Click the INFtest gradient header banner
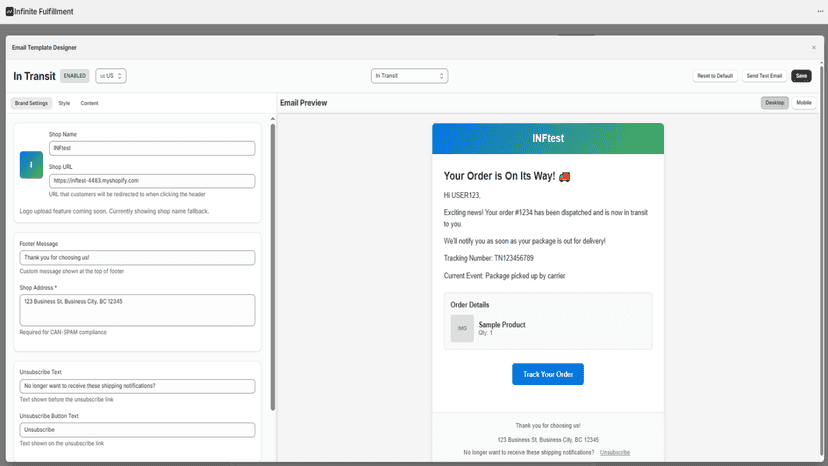Viewport: 828px width, 466px height. click(548, 138)
